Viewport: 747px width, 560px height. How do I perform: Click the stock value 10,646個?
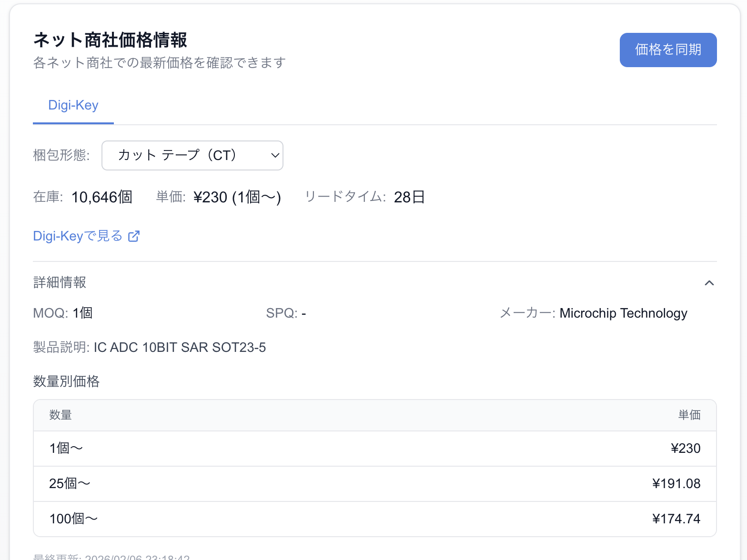101,197
